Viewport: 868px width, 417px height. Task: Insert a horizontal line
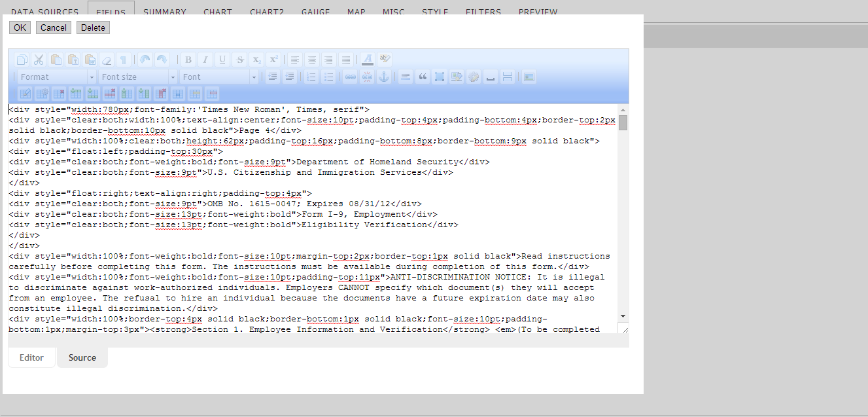tap(406, 77)
